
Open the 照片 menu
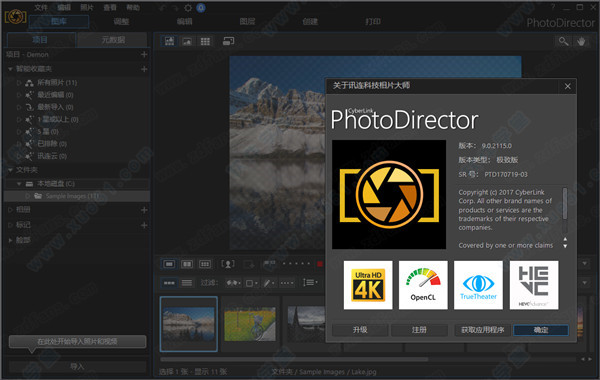pos(87,8)
